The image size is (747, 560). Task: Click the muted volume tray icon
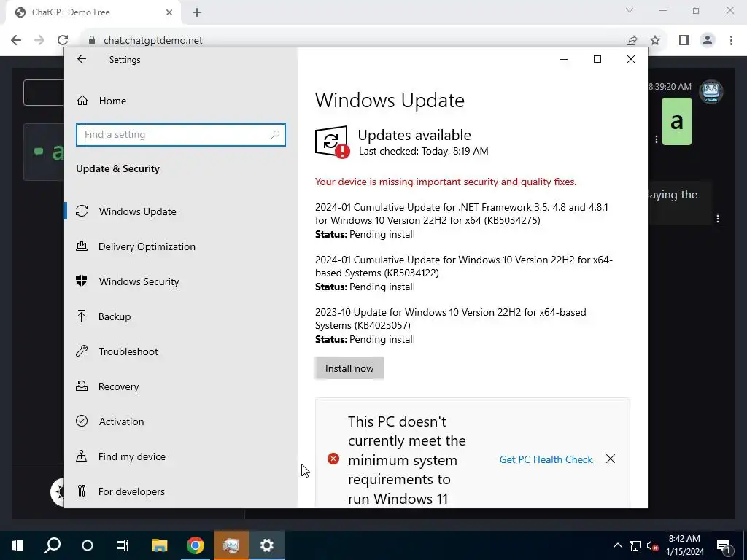[653, 545]
